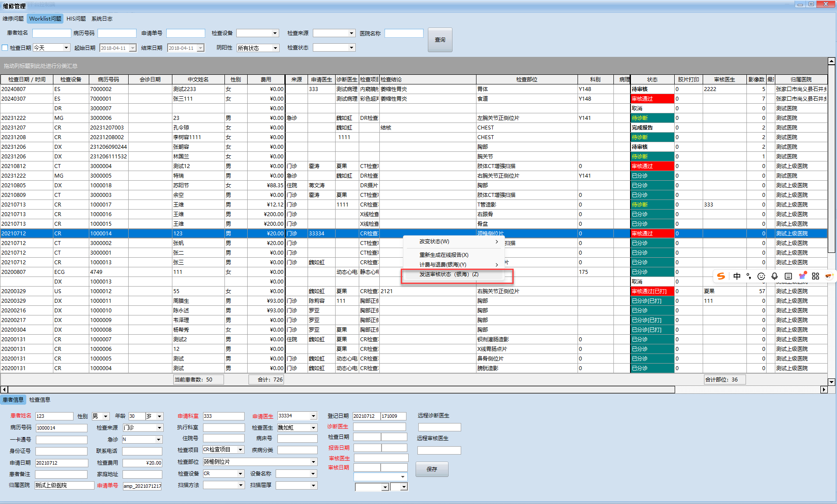The image size is (837, 504).
Task: Toggle Chinese/English mode in the IME bar
Action: pyautogui.click(x=737, y=276)
